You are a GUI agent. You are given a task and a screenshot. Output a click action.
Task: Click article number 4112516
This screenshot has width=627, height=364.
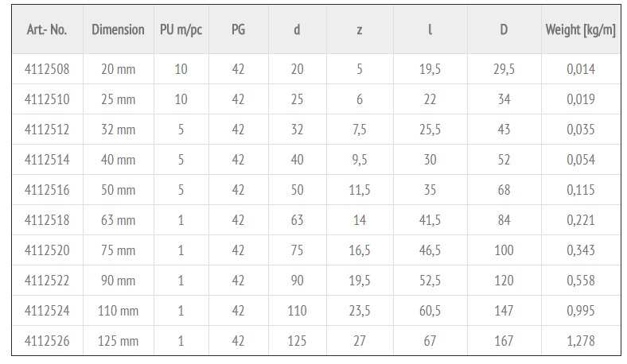click(47, 190)
